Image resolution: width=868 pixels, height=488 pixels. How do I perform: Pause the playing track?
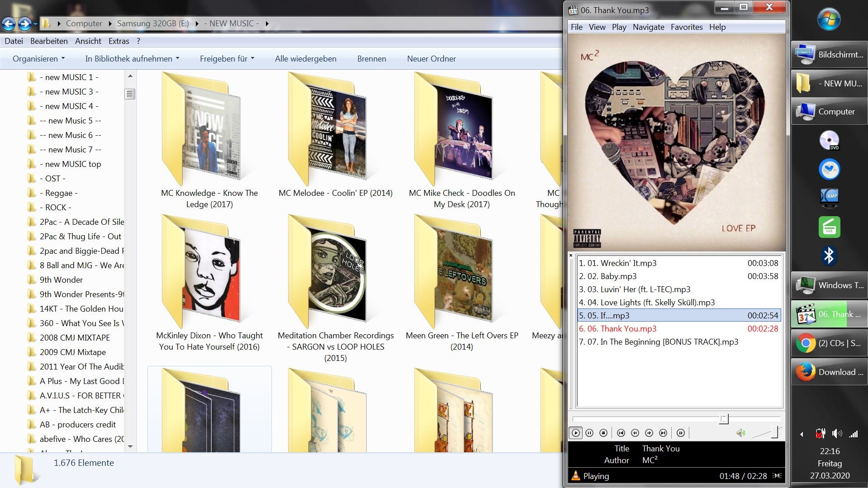click(x=589, y=433)
